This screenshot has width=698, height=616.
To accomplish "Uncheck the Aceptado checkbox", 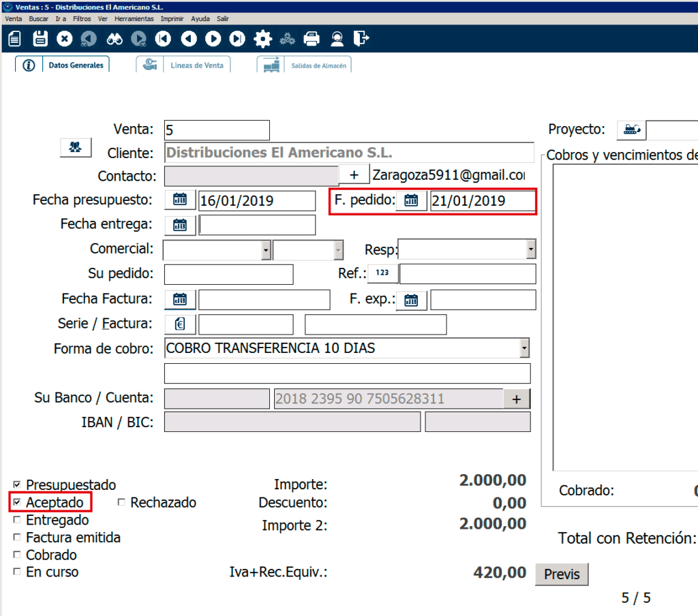I will [x=17, y=503].
